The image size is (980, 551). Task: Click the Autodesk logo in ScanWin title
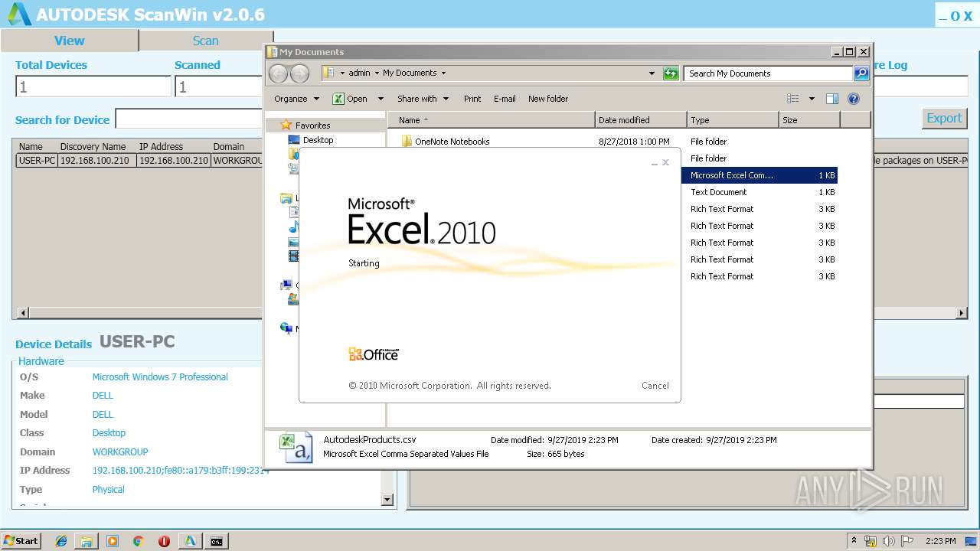pos(18,14)
